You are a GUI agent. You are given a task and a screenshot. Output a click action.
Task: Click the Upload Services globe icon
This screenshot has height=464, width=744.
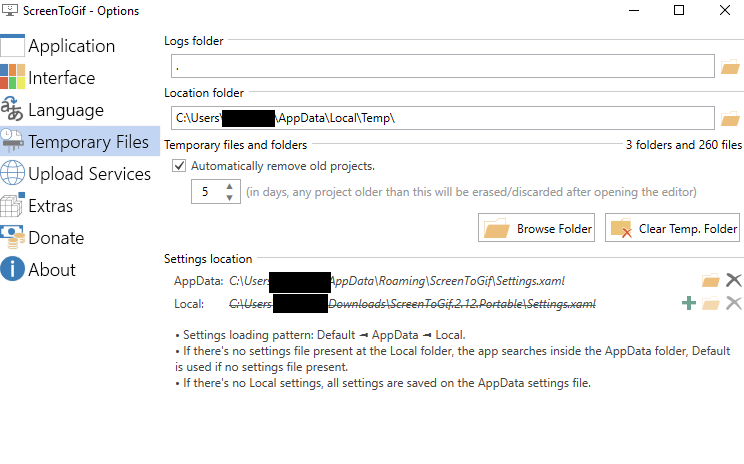coord(12,173)
